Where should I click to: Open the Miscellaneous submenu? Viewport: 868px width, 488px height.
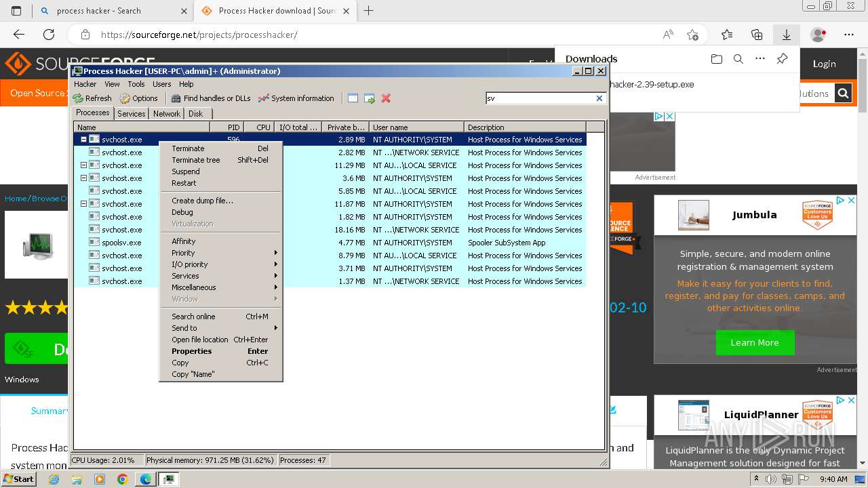coord(220,287)
